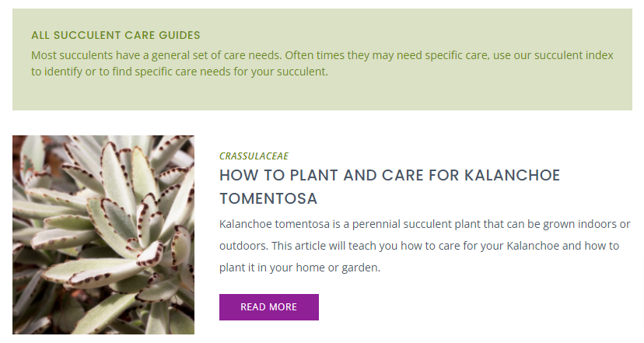Viewport: 644px width, 343px height.
Task: Click the purple READ MORE button
Action: (x=268, y=307)
